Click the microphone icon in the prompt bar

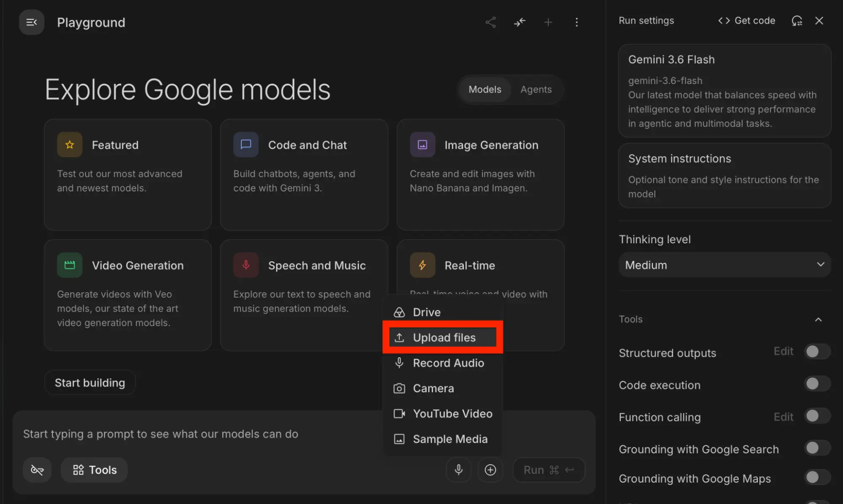pos(459,470)
